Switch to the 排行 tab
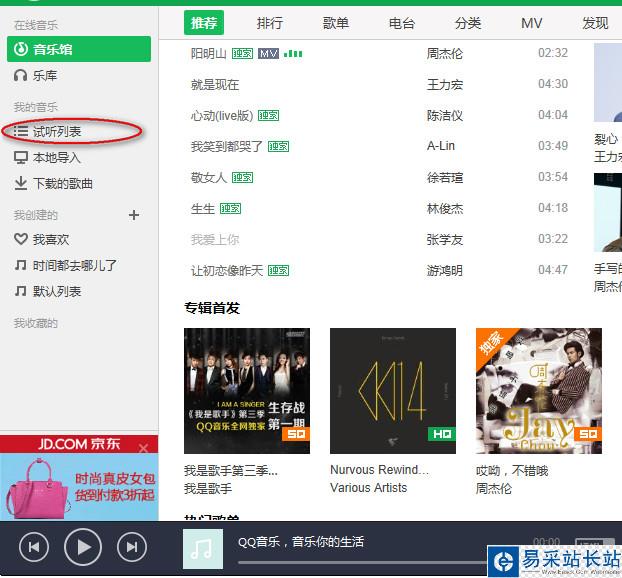This screenshot has width=622, height=578. pos(270,23)
